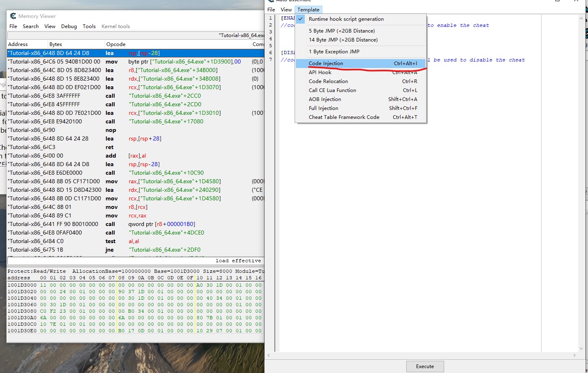Open View menu in Memory Viewer

pos(50,26)
